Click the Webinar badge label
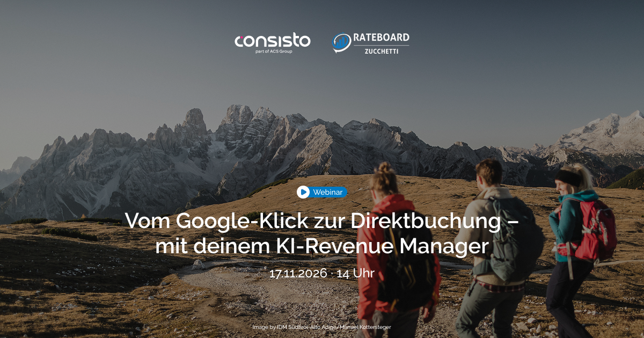This screenshot has width=644, height=338. [x=328, y=192]
